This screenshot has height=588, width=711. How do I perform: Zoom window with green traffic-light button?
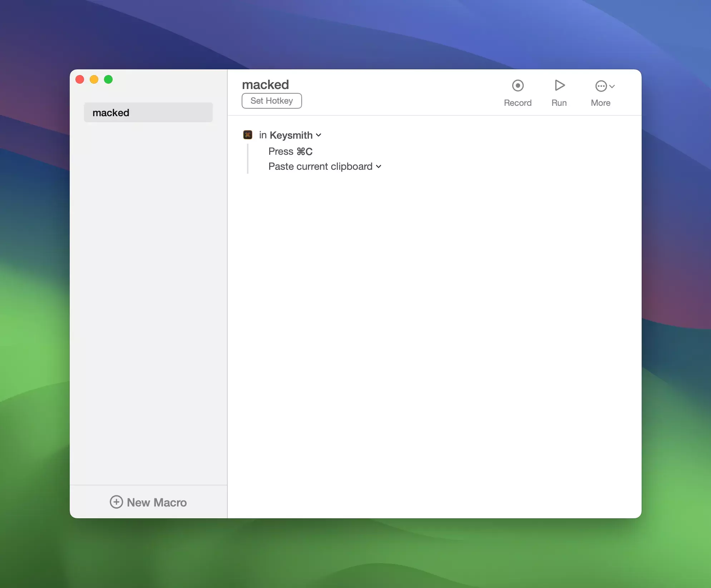point(108,79)
